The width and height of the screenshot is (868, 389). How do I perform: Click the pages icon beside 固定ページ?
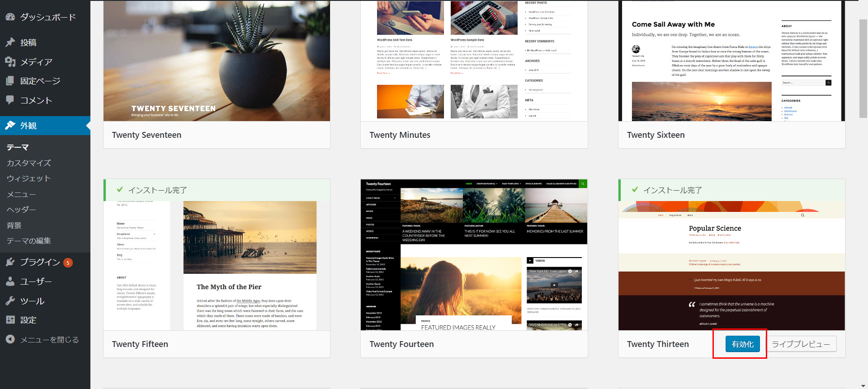(10, 81)
